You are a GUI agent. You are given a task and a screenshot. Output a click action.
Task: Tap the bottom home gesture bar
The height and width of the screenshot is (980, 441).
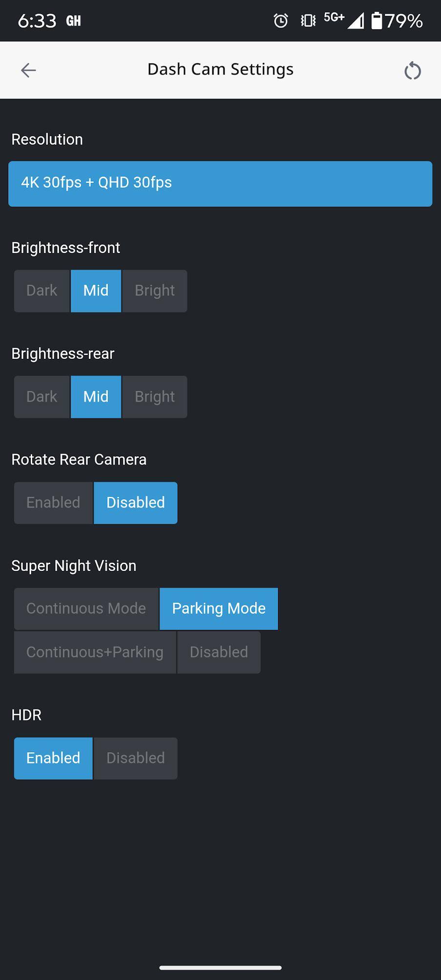tap(220, 967)
